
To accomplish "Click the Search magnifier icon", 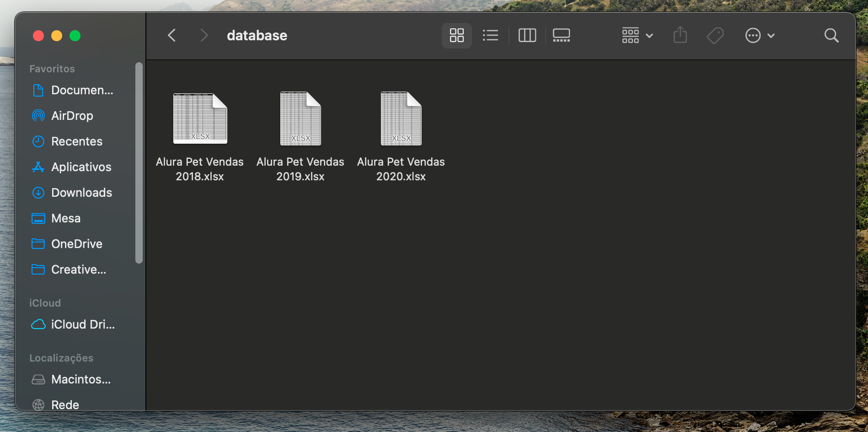I will point(831,35).
